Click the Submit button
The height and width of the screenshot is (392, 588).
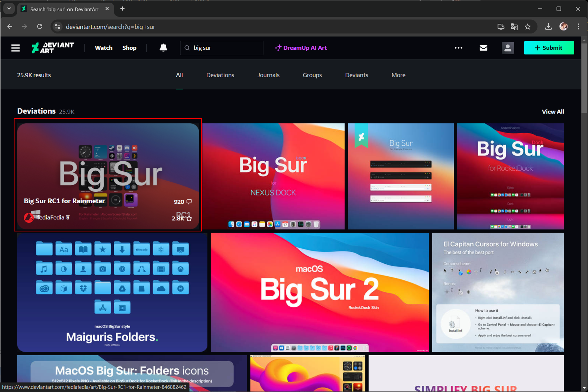click(x=549, y=48)
